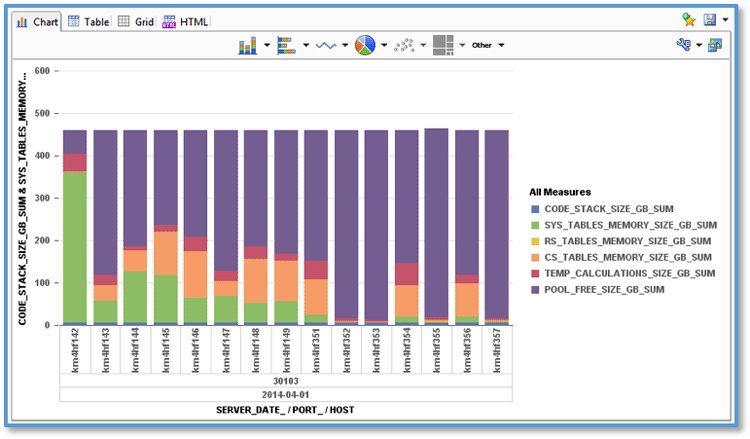Viewport: 750px width, 439px height.
Task: Click the POOL_FREE_SIZE_GB_SUM legend color swatch
Action: pyautogui.click(x=535, y=289)
